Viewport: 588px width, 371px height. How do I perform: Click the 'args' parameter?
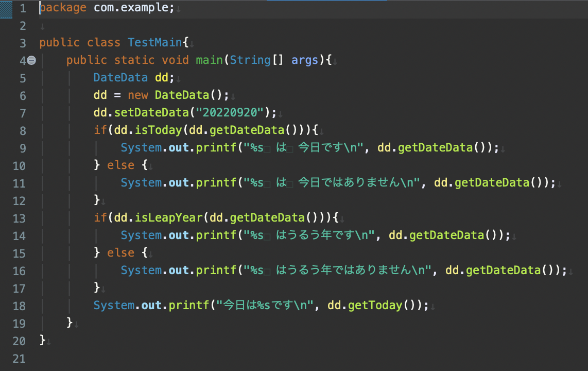[x=305, y=60]
